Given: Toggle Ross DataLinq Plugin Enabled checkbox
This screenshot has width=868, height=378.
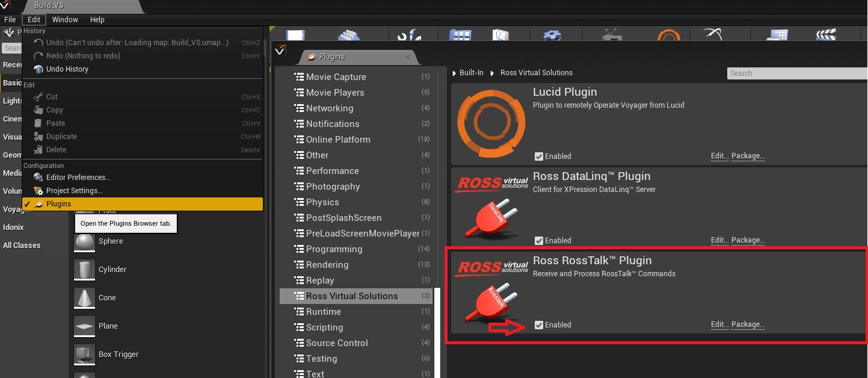Looking at the screenshot, I should click(x=539, y=241).
